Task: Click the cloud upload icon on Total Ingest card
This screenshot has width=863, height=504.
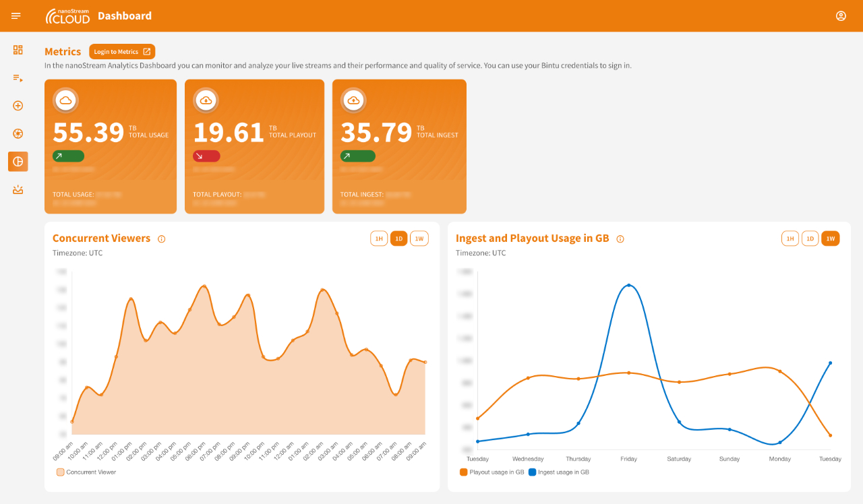Action: pos(353,100)
